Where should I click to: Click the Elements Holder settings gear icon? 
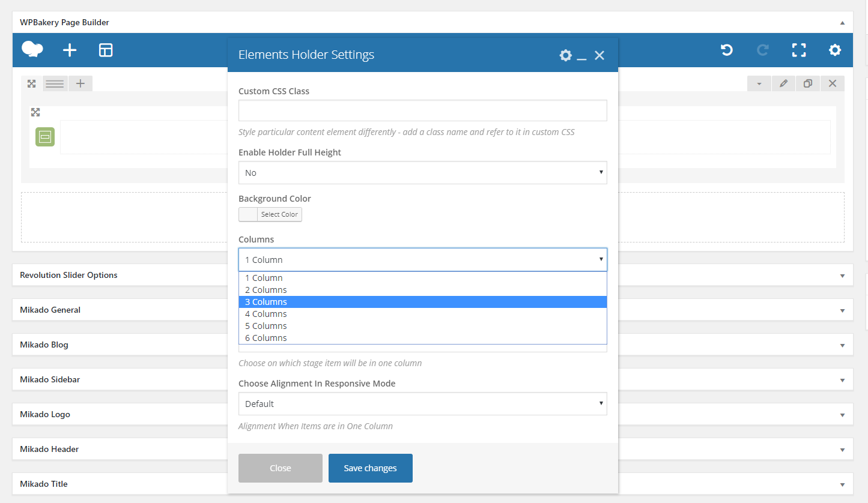pyautogui.click(x=565, y=55)
